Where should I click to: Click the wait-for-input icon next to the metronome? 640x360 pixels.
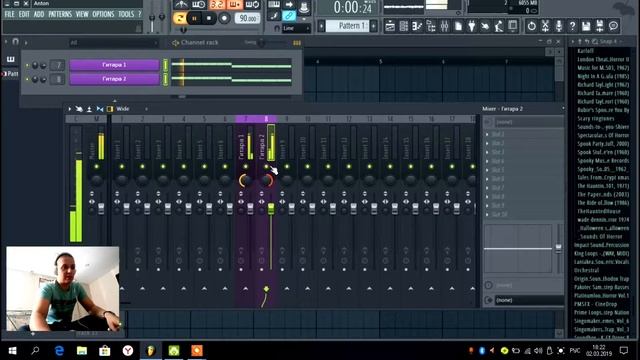(198, 5)
